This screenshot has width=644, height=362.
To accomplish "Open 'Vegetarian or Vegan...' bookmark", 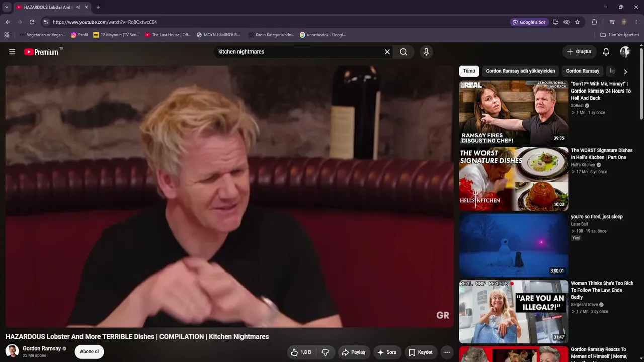I will pos(42,35).
